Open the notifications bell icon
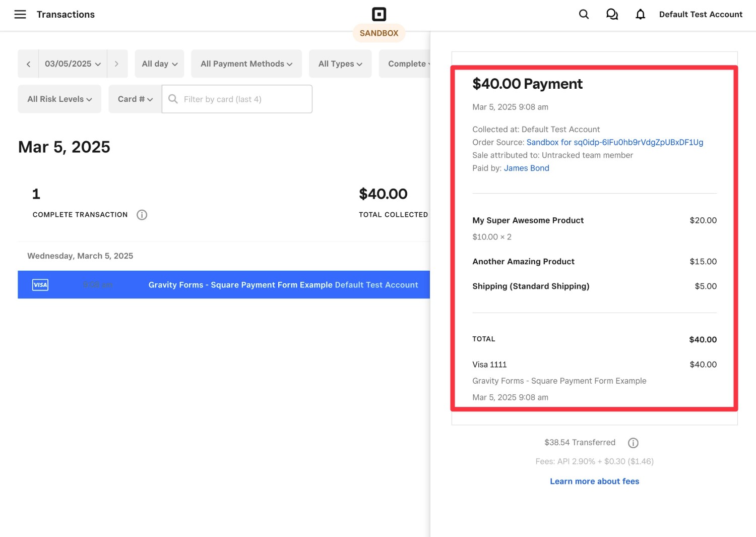The image size is (756, 537). pos(640,14)
